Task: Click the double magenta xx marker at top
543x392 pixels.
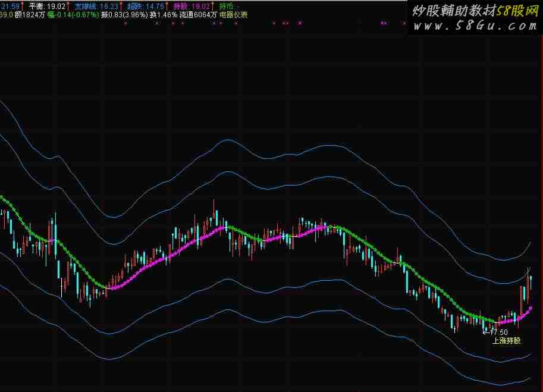Action: (x=384, y=23)
